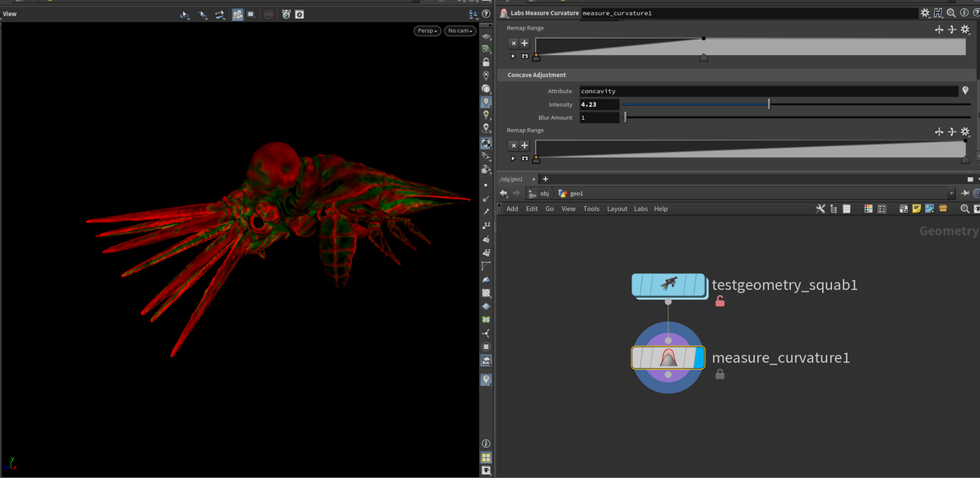The height and width of the screenshot is (478, 980).
Task: Open the No cam camera dropdown
Action: click(x=460, y=31)
